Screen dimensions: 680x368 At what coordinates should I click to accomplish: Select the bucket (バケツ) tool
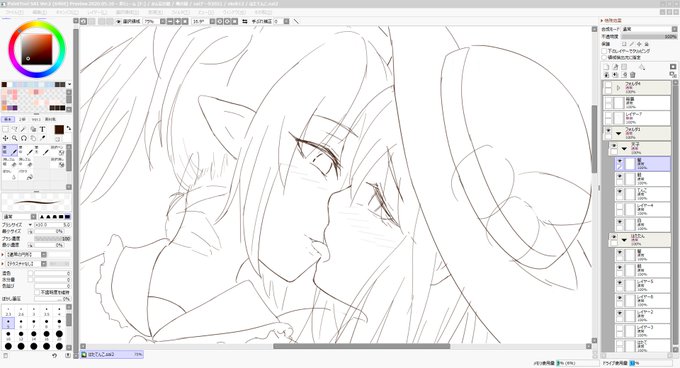pyautogui.click(x=26, y=174)
